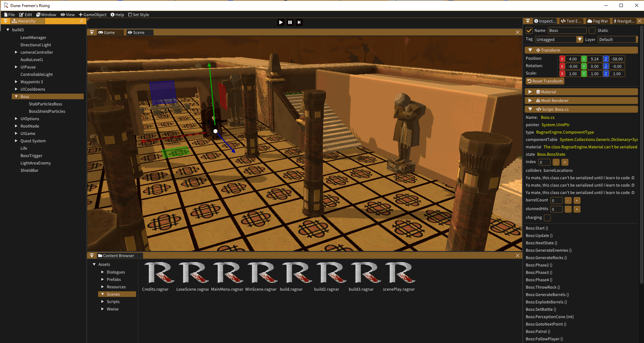Enable the Static checkbox
The width and height of the screenshot is (644, 343).
click(592, 31)
